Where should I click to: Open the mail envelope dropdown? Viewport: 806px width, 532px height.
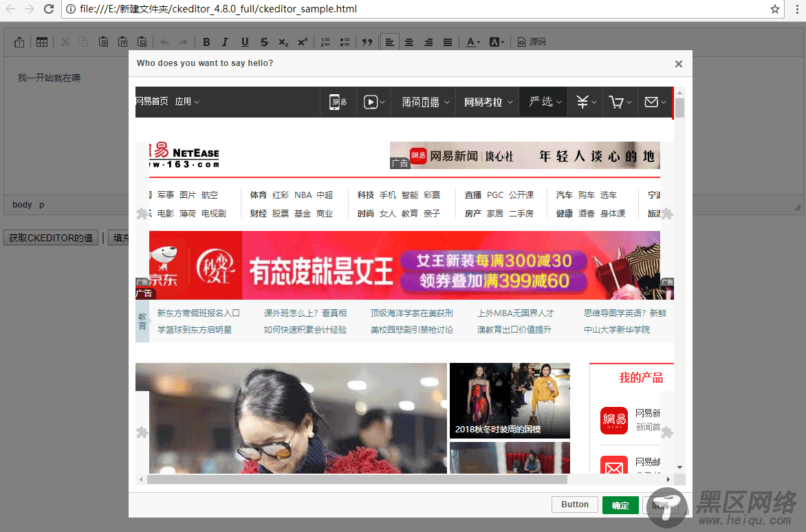click(x=655, y=102)
